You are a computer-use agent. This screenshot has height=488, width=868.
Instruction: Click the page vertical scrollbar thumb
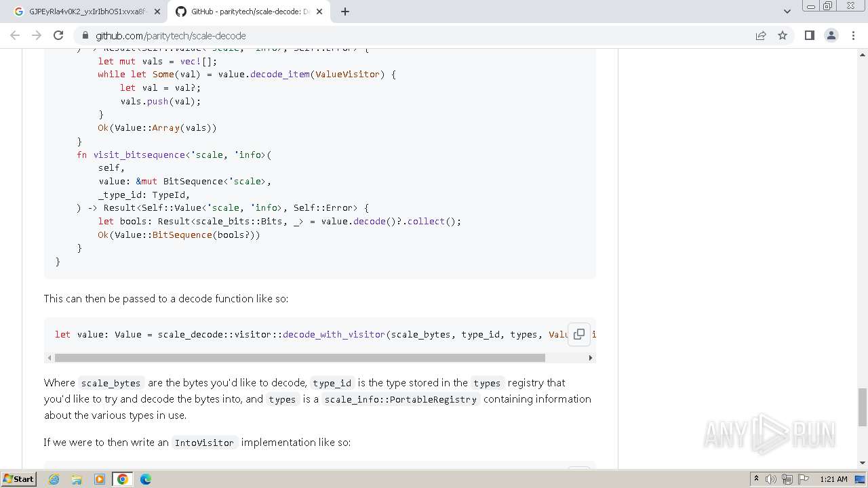point(863,407)
